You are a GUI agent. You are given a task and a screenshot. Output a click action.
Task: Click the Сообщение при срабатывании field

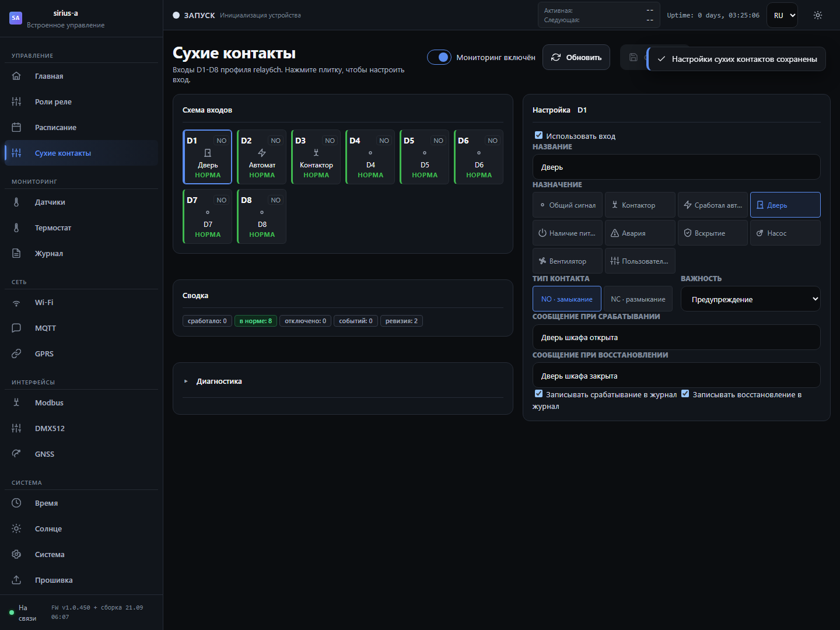(677, 337)
